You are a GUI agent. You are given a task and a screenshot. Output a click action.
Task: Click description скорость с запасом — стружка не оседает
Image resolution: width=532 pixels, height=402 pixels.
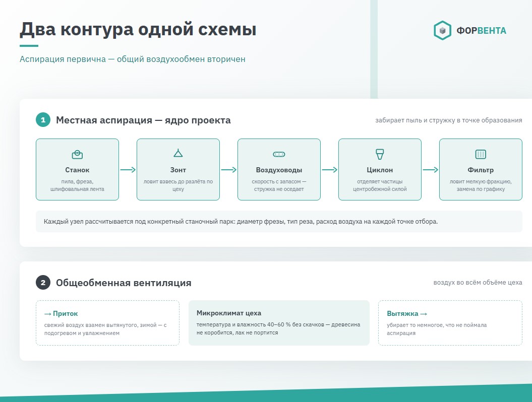click(279, 185)
